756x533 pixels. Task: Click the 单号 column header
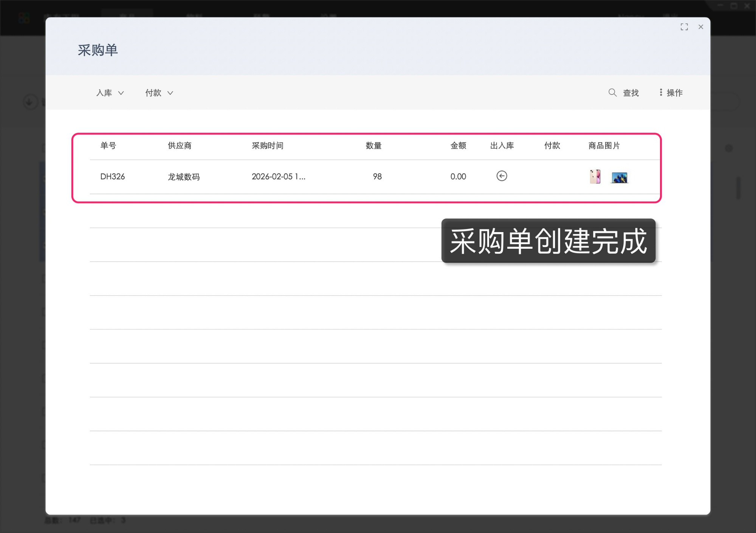108,146
